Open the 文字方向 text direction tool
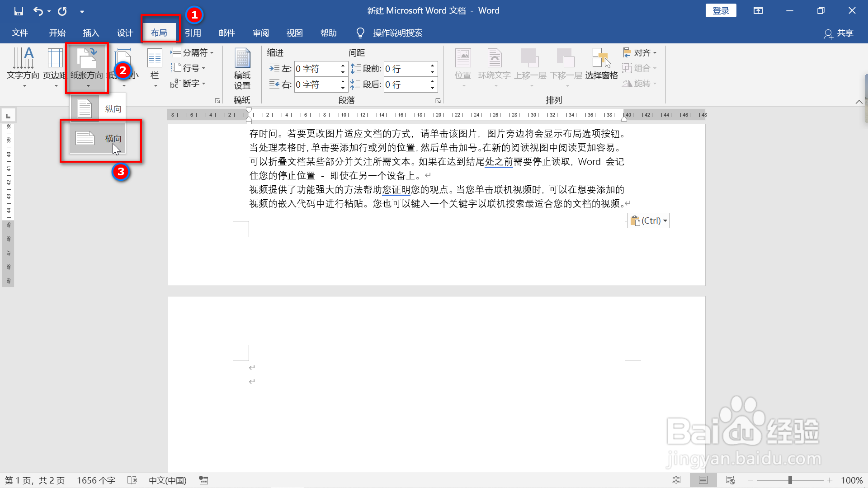868x488 pixels. tap(23, 68)
